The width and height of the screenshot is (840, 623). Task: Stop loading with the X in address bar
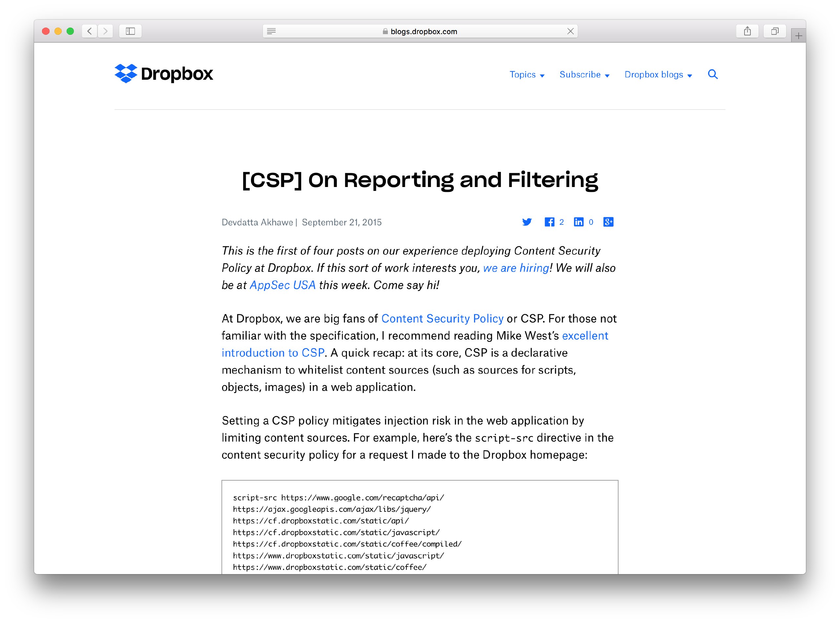point(570,31)
